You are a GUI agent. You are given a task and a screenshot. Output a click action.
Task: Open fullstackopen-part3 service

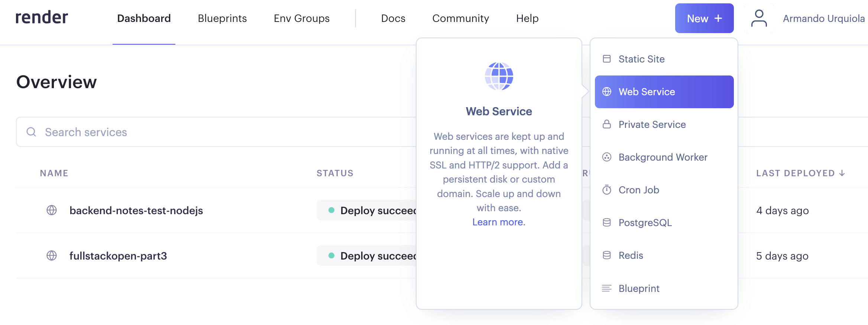click(x=118, y=256)
